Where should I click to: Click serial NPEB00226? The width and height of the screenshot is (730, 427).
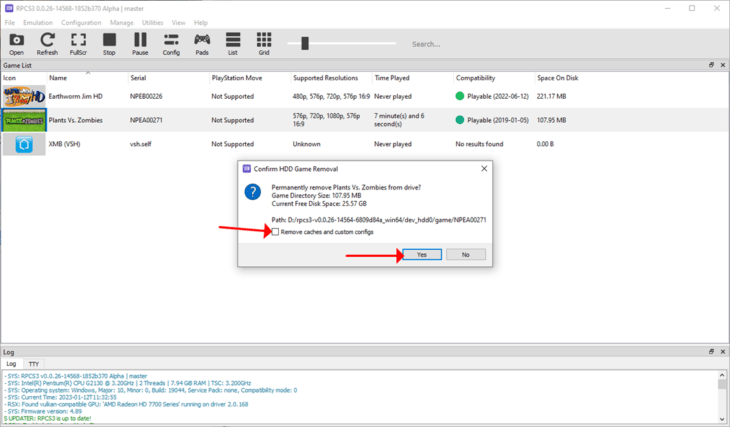146,96
